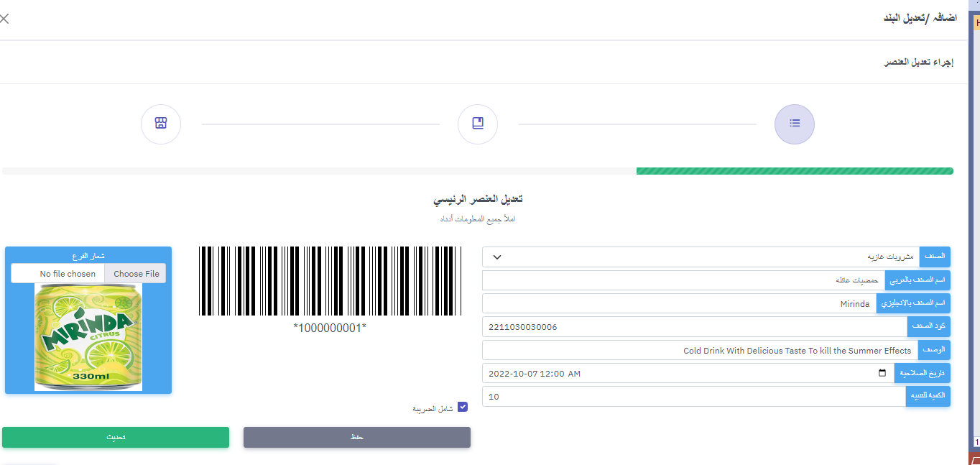Click the item code field 2211030030006
The width and height of the screenshot is (980, 465).
click(x=694, y=327)
